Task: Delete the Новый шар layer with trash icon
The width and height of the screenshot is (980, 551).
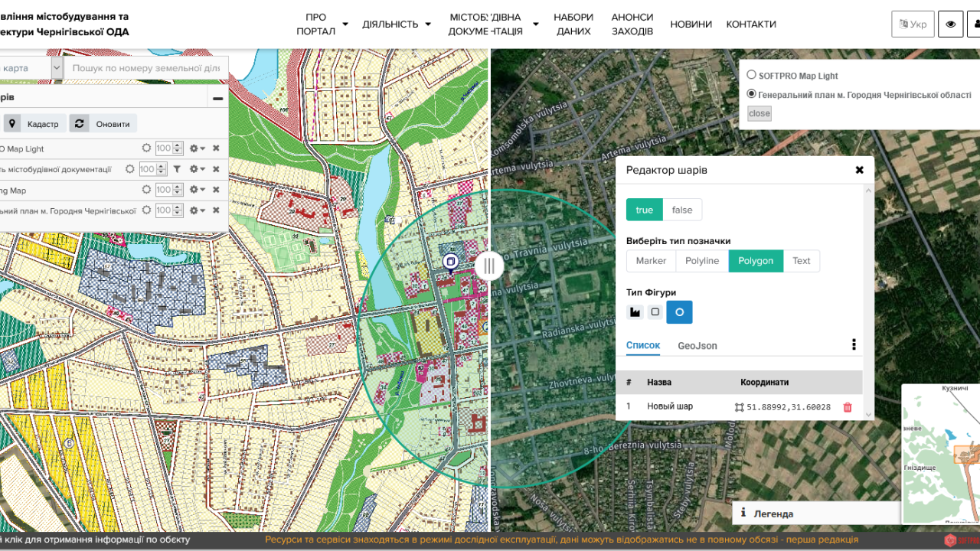Action: point(848,407)
